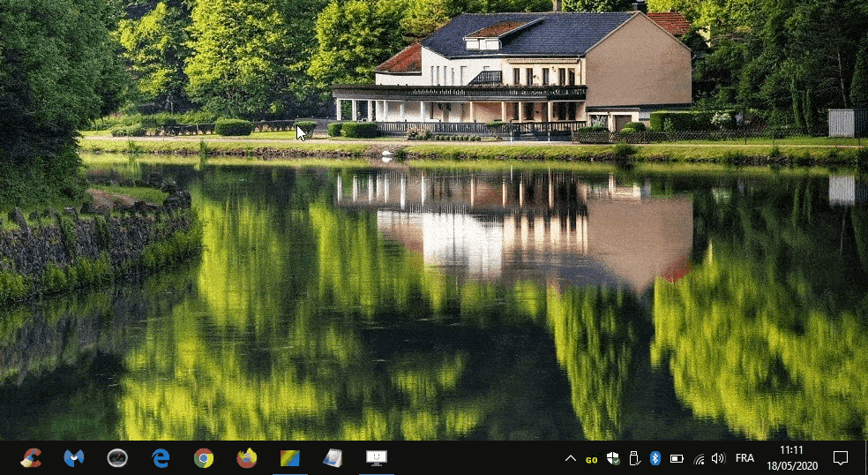
Task: Open Firefox from the taskbar
Action: tap(247, 458)
